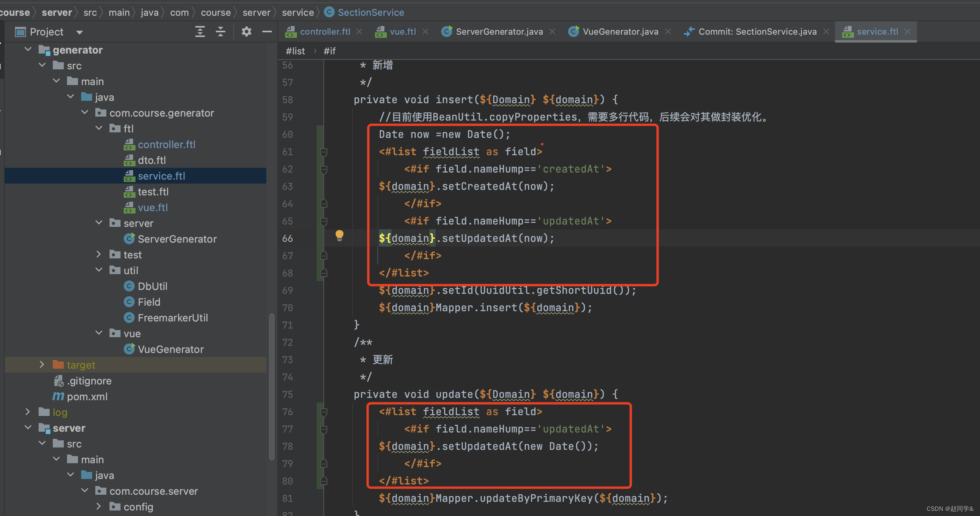Open Project panel settings gear
Image resolution: width=980 pixels, height=516 pixels.
246,32
